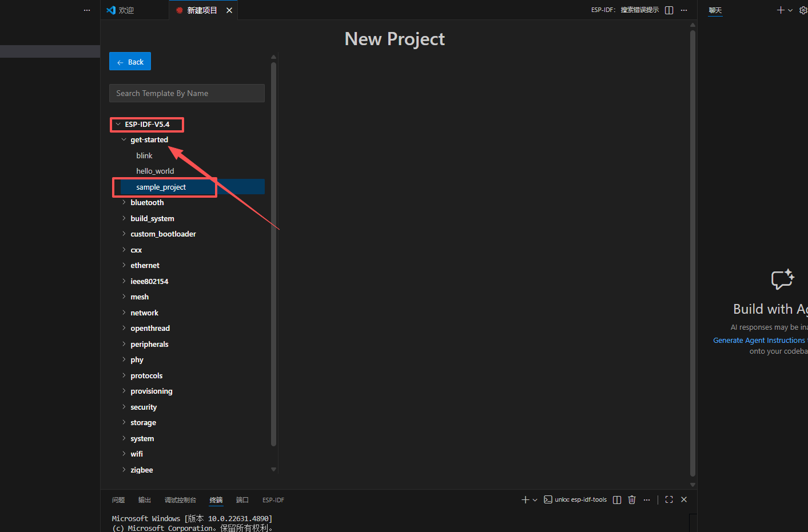Split the editor to the right

click(x=669, y=10)
